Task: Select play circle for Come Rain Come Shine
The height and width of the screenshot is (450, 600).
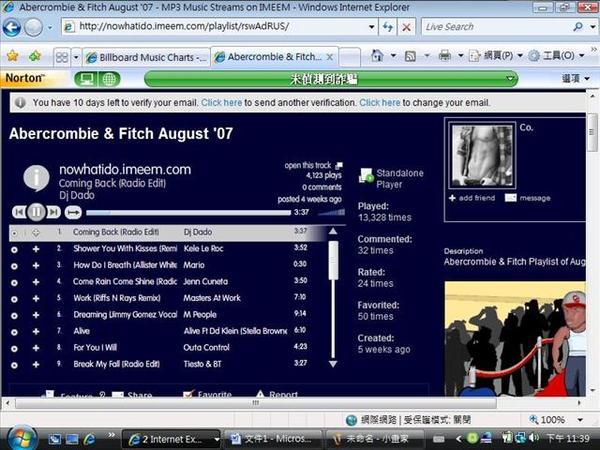Action: (14, 283)
